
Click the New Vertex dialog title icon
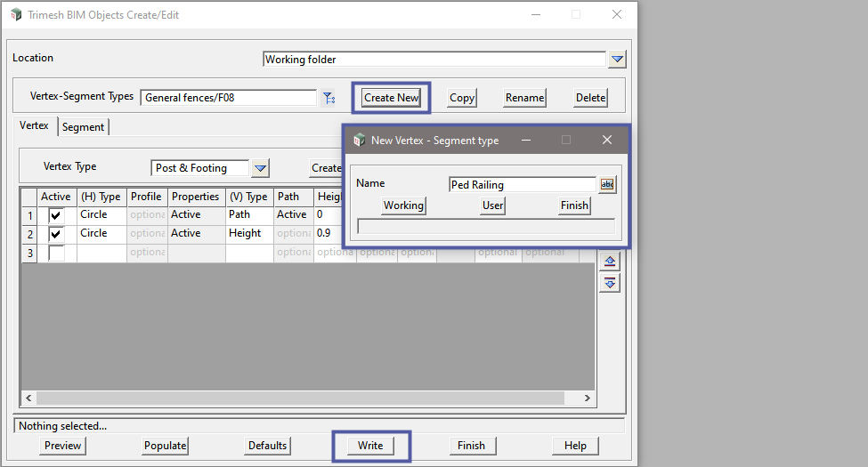click(360, 141)
